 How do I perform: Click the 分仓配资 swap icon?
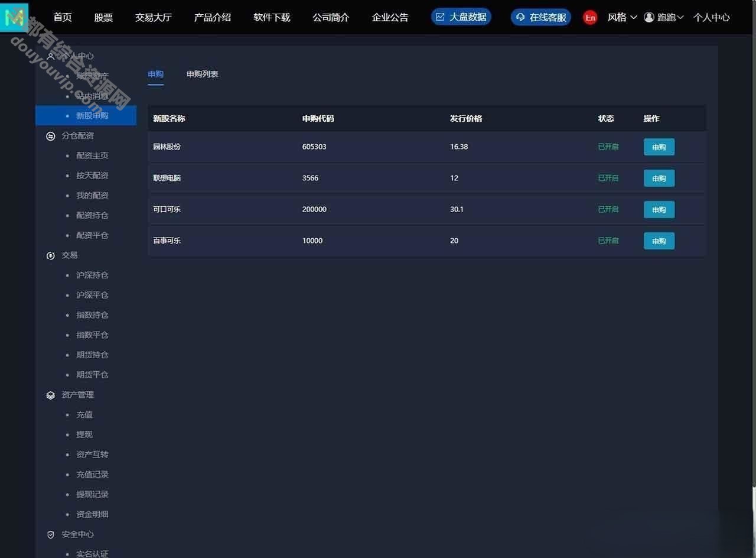click(51, 135)
